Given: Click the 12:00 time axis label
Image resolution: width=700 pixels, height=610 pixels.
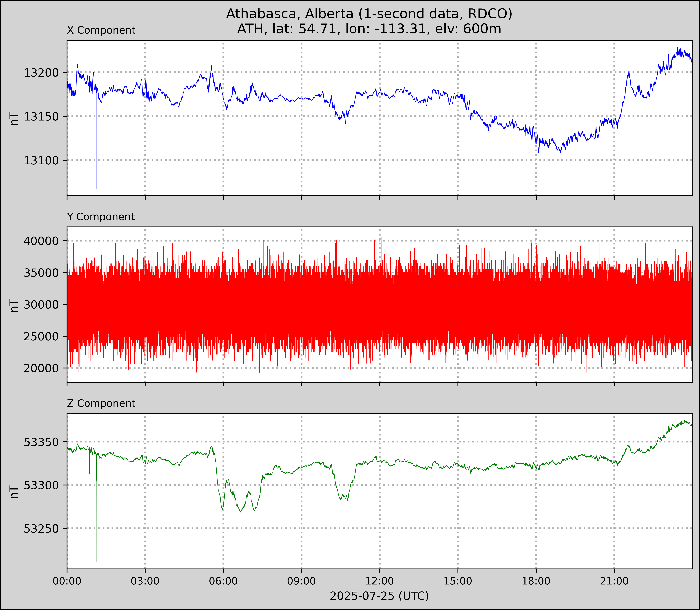Looking at the screenshot, I should click(380, 581).
